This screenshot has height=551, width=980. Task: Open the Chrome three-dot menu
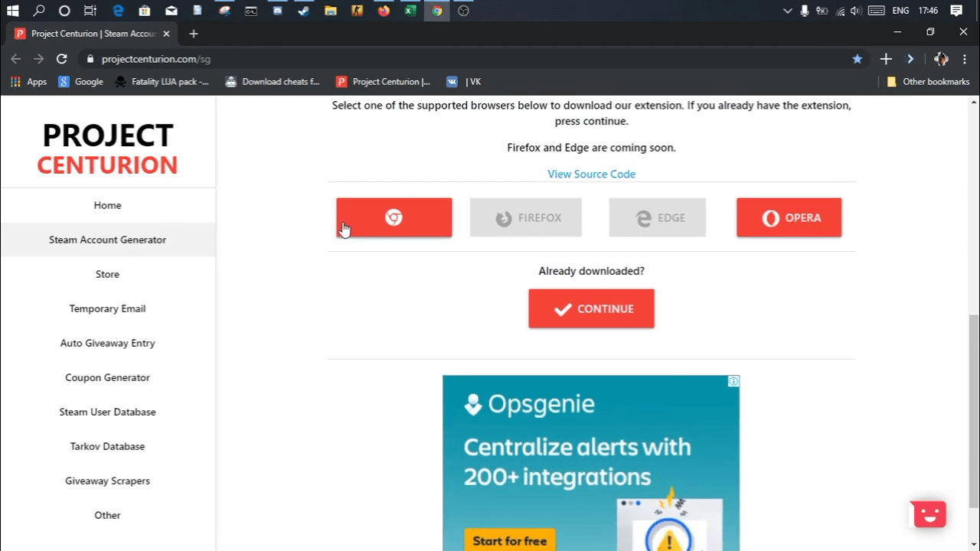[x=965, y=59]
